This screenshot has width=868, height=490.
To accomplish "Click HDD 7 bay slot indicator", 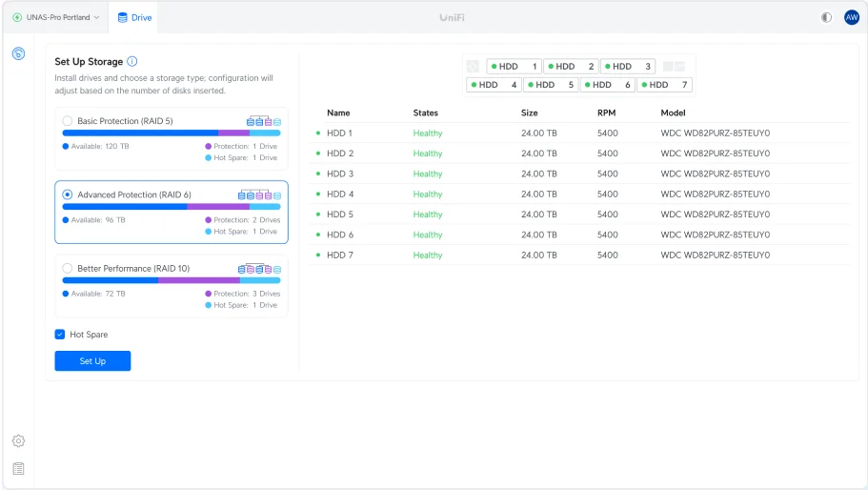I will click(664, 85).
